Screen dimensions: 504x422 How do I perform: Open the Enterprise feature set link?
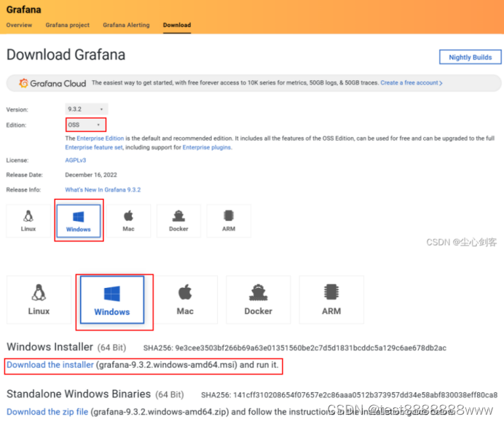94,147
